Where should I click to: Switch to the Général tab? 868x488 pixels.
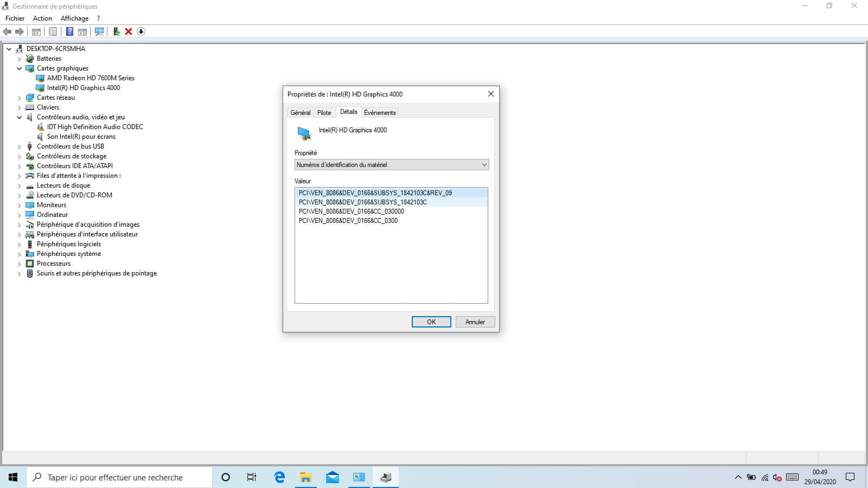click(301, 113)
